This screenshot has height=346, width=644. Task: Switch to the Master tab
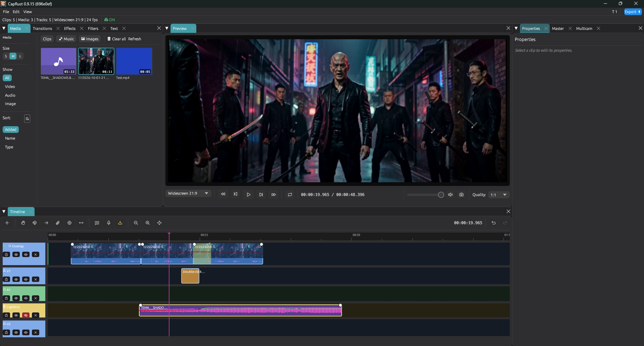(558, 29)
